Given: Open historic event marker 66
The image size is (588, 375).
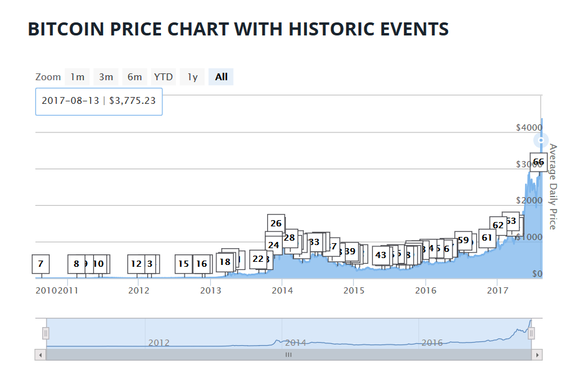Looking at the screenshot, I should click(x=538, y=162).
